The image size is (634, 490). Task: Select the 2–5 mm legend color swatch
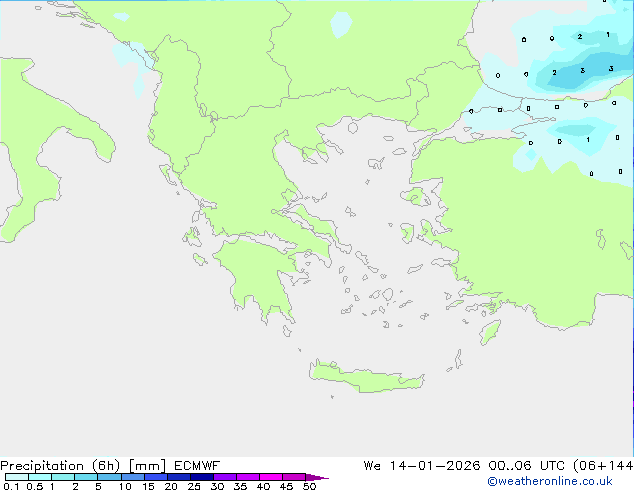point(86,477)
